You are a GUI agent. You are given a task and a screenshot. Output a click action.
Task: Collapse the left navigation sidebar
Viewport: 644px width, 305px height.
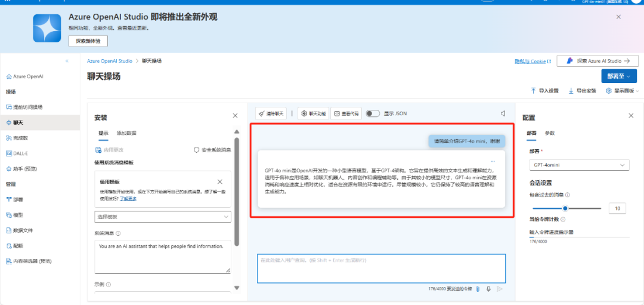coord(67,61)
